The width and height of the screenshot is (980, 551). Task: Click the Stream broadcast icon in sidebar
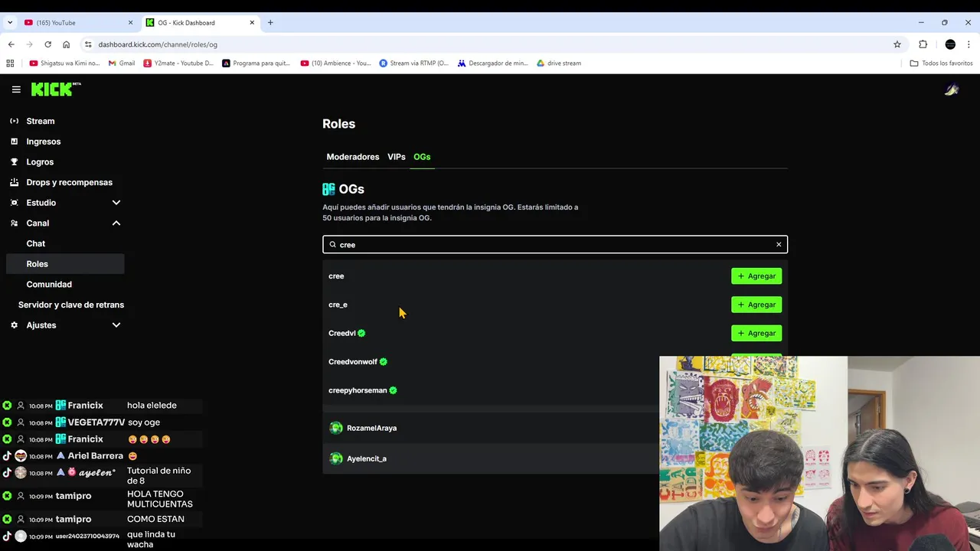(x=15, y=121)
